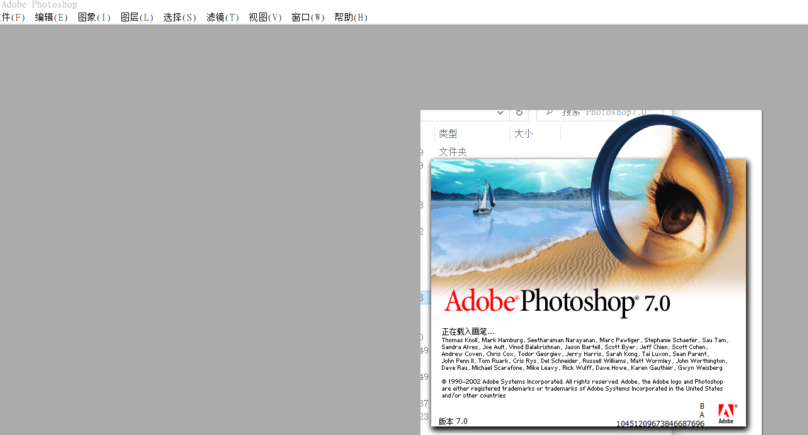808x435 pixels.
Task: Sort files by 大小 column header
Action: [x=523, y=134]
